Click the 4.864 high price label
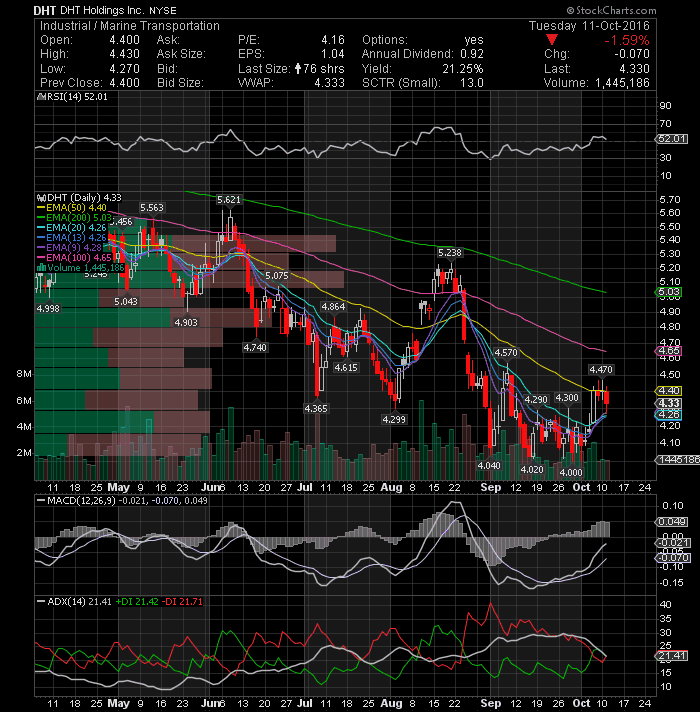This screenshot has height=712, width=700. click(333, 307)
